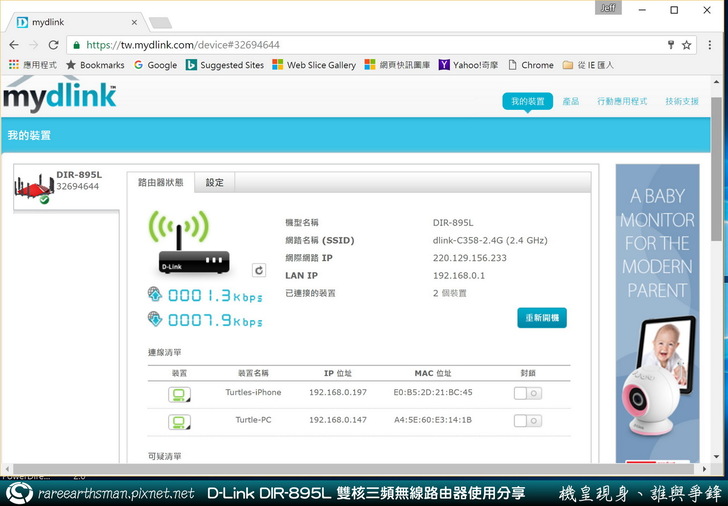728x506 pixels.
Task: Toggle block switch for Turtles-iPhone
Action: coord(527,393)
